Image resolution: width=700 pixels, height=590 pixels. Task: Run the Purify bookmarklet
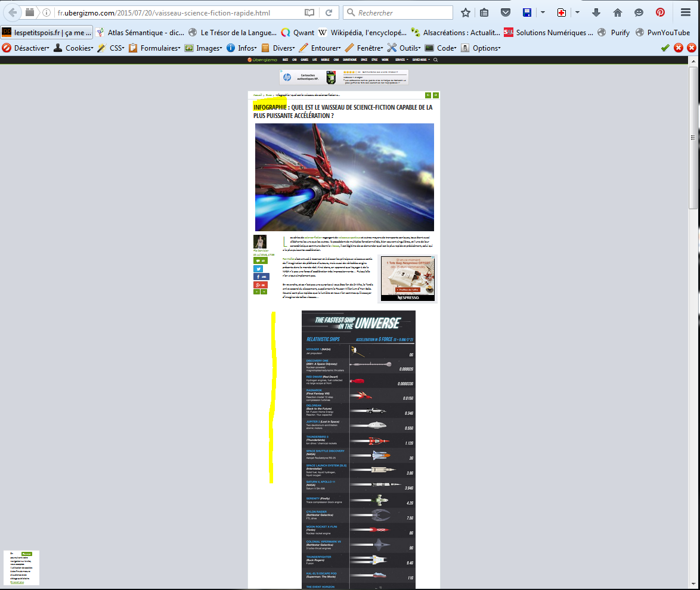(614, 33)
